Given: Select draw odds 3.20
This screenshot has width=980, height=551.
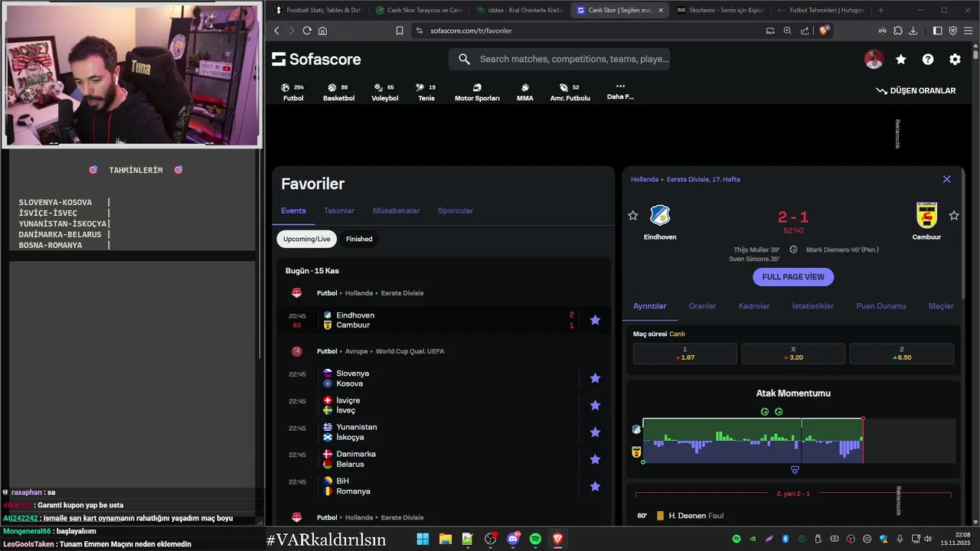Looking at the screenshot, I should tap(793, 354).
